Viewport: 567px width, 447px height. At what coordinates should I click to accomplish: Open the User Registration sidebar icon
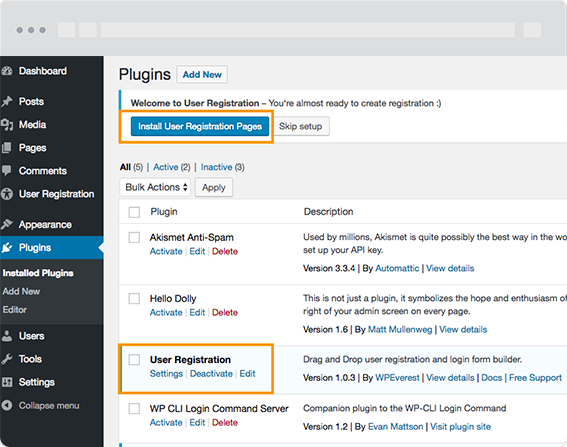point(7,194)
